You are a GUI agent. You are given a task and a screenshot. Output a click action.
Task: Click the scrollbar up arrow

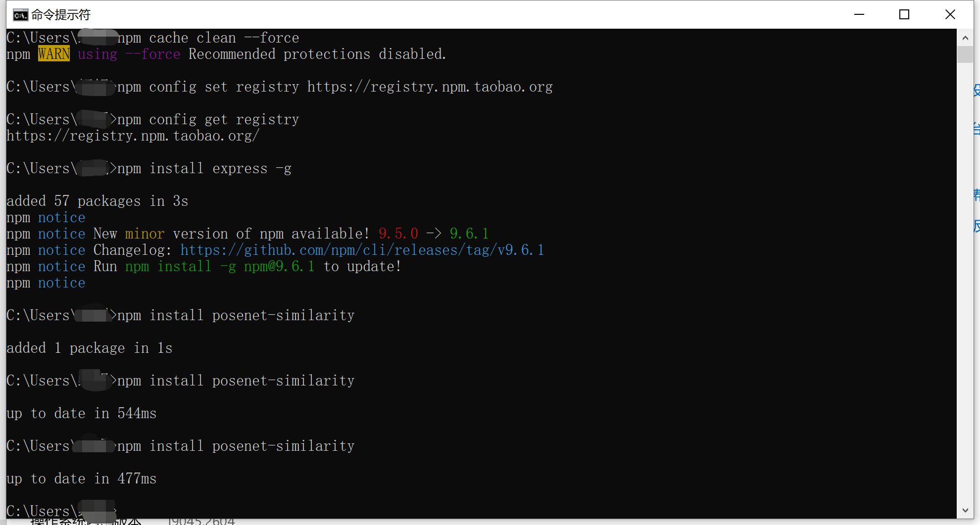click(x=965, y=38)
